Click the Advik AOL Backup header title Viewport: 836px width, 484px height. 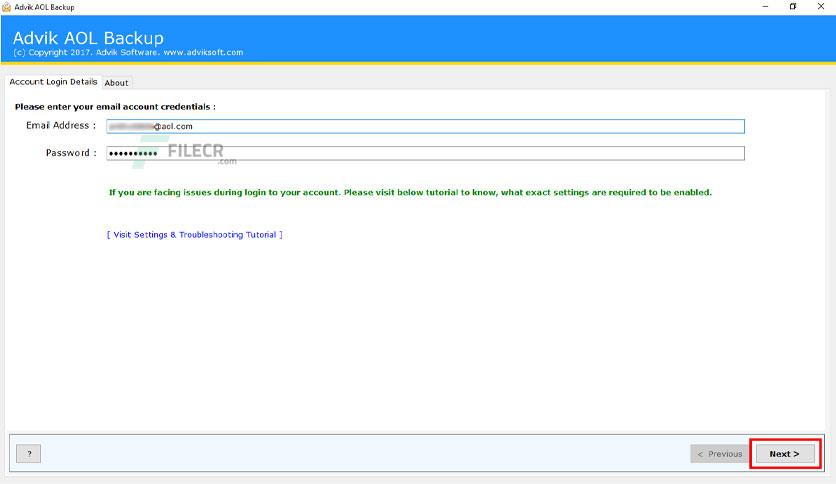pos(88,38)
